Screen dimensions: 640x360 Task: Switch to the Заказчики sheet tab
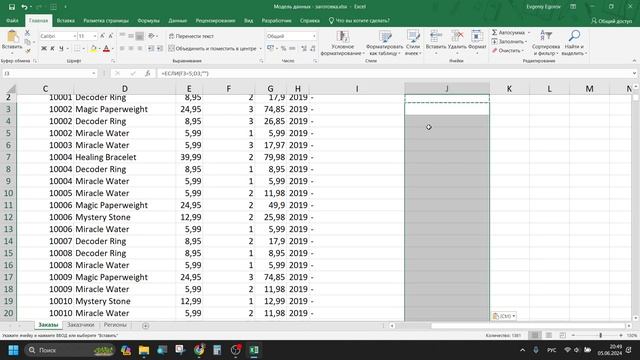(81, 325)
